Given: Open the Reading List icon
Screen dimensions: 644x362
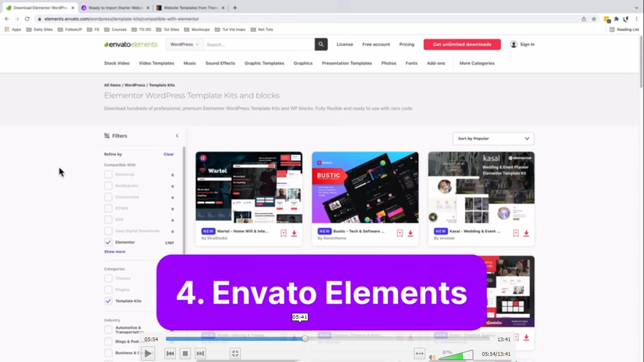Looking at the screenshot, I should 612,29.
